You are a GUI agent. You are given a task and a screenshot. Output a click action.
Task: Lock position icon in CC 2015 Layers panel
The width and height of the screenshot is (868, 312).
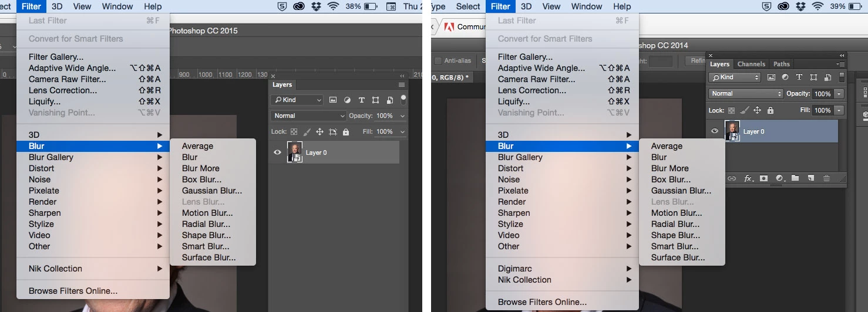coord(319,132)
